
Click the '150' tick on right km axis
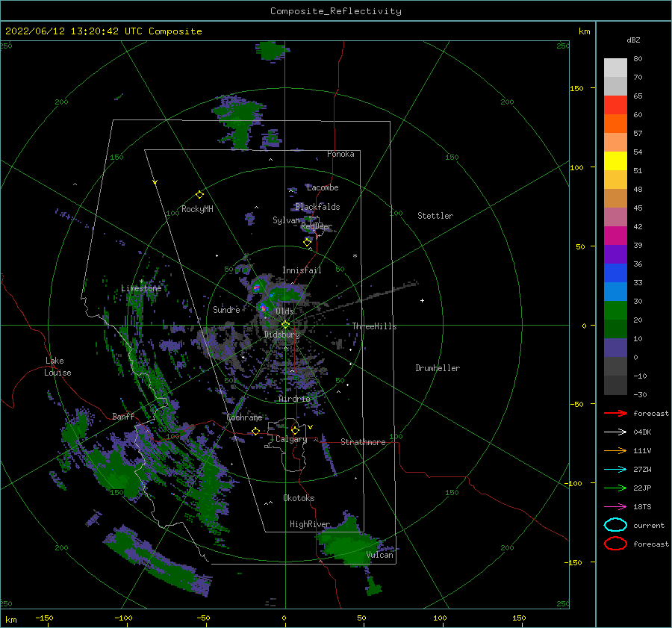pos(577,88)
